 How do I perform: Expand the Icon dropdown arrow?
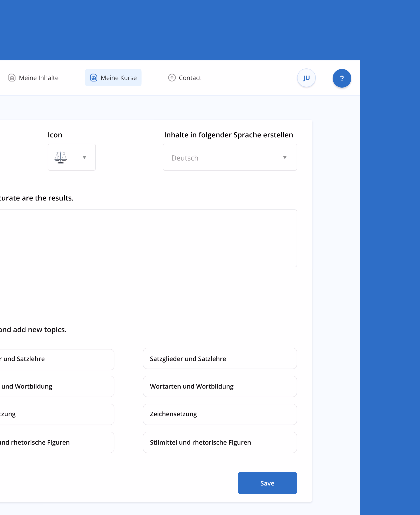coord(84,158)
